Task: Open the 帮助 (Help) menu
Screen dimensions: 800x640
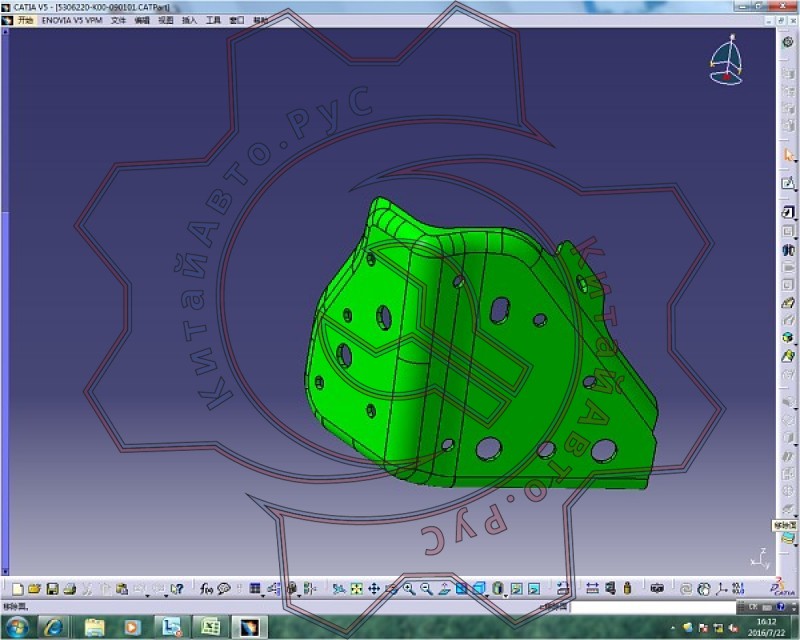Action: (x=261, y=20)
